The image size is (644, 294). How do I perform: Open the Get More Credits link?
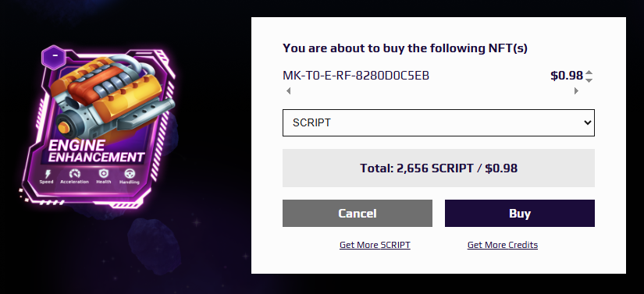tap(503, 245)
